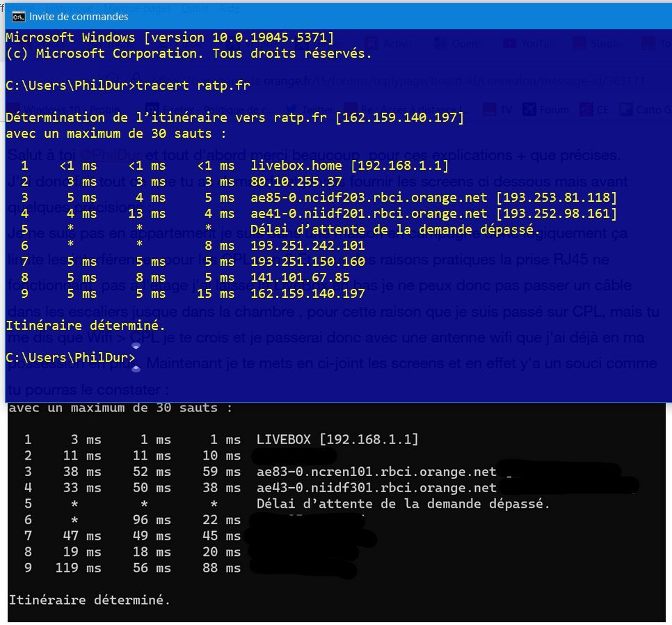
Task: Open the faint 'Historique' menu in background browser
Action: (x=70, y=8)
